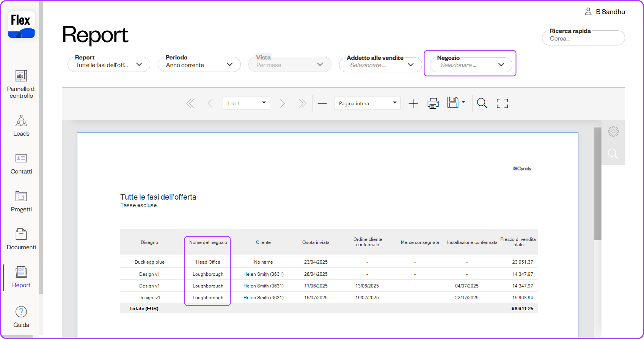Viewport: 644px width, 339px height.
Task: Click the report's vertical scrollbar
Action: pyautogui.click(x=597, y=184)
